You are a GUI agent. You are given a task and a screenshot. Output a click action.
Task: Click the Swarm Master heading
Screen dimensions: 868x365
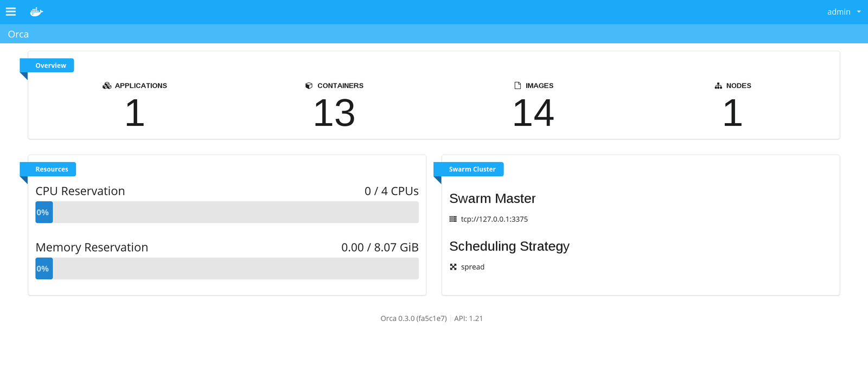[x=492, y=198]
